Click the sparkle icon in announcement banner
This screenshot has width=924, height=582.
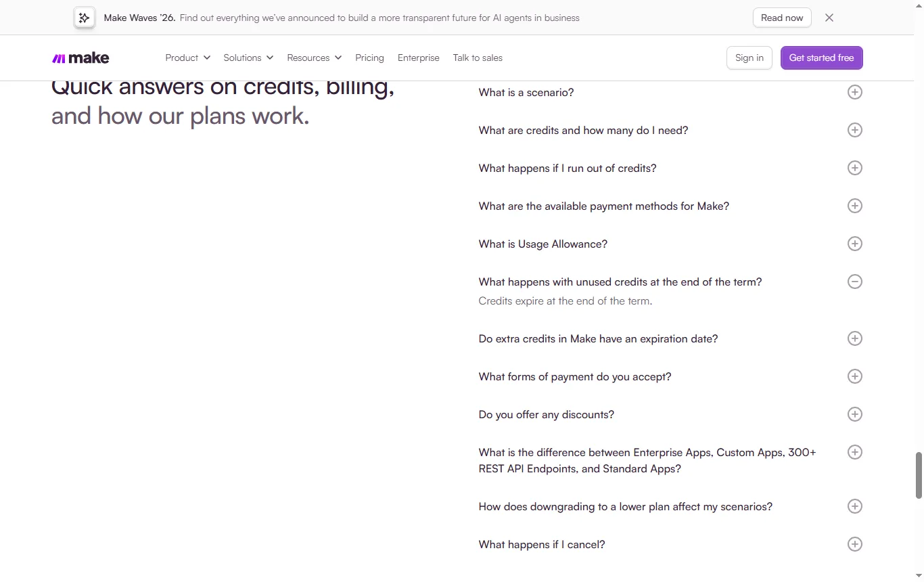tap(85, 18)
